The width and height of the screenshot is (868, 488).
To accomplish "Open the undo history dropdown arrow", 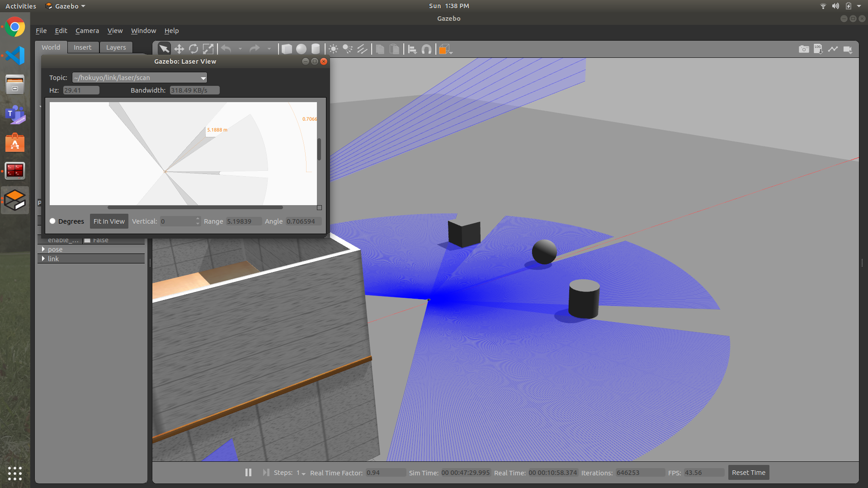I will [240, 49].
